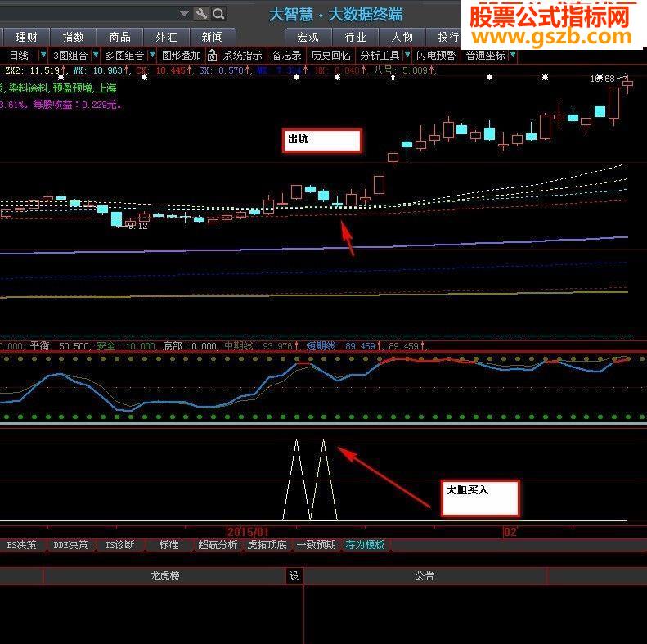Switch to the BS决策 indicator tab
The image size is (647, 644).
21,545
